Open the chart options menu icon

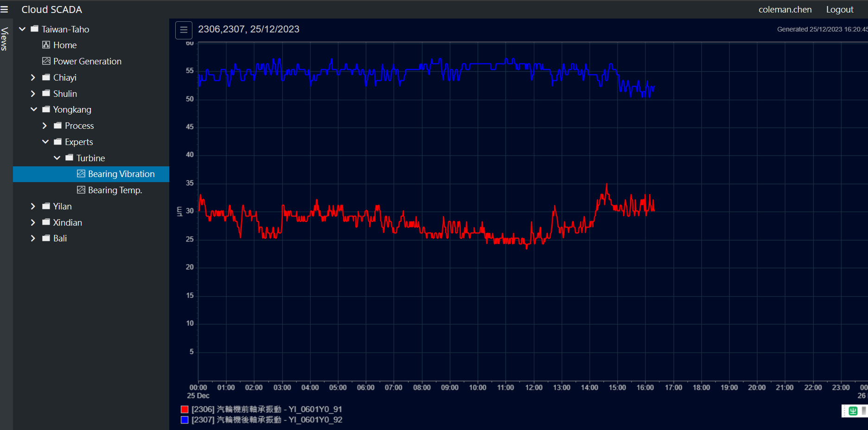point(184,30)
